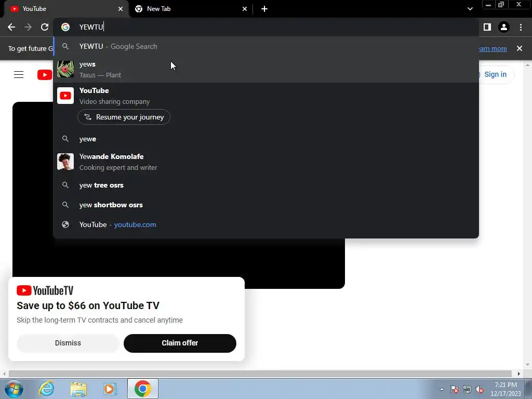Select the YEWTU Google Search suggestion

coord(266,46)
